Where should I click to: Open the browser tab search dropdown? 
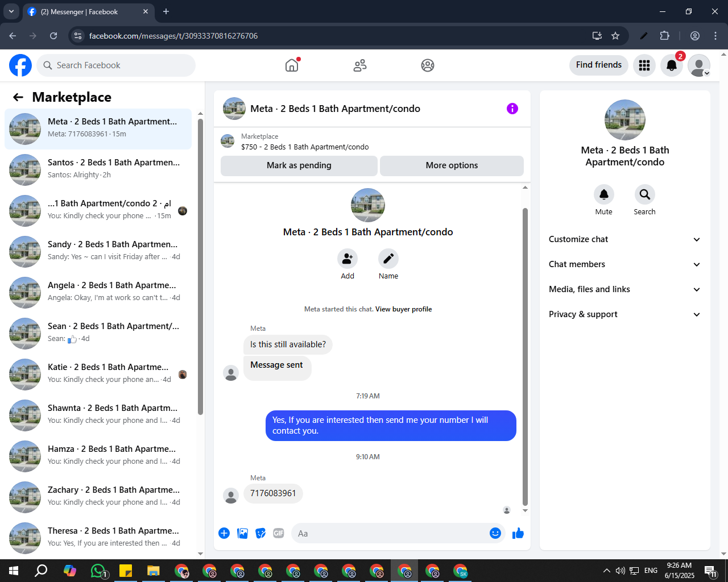coord(11,11)
